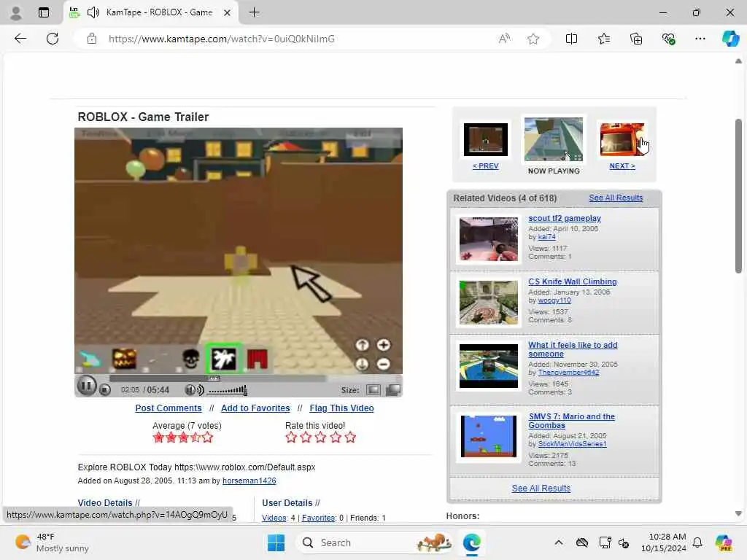Open Browser essentials heart icon

tap(668, 39)
